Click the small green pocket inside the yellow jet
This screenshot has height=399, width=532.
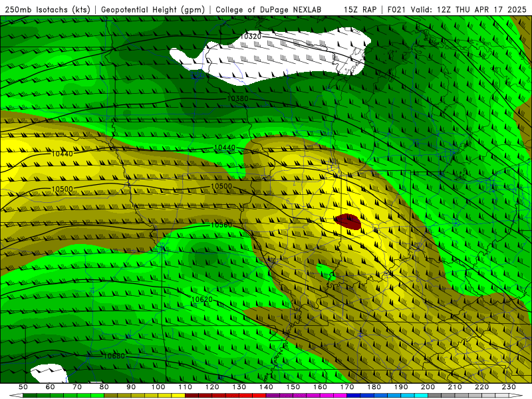point(326,273)
